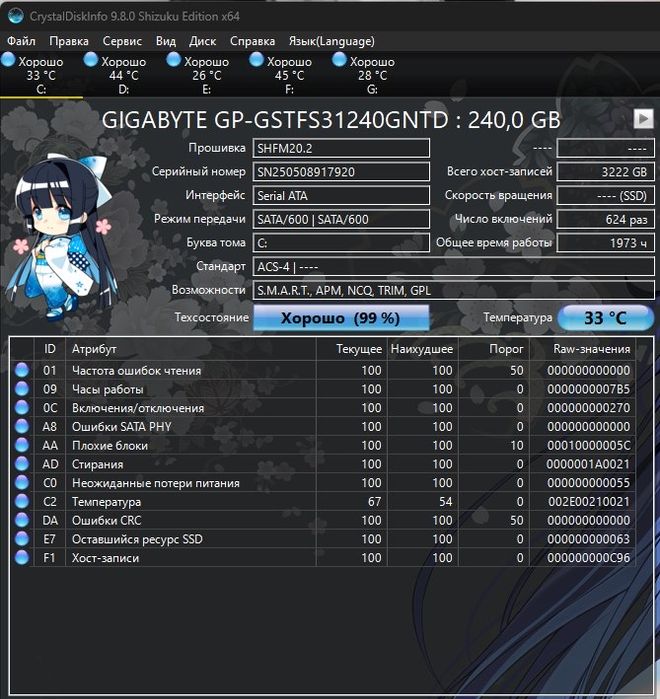The height and width of the screenshot is (699, 660).
Task: Click the Атрибут column header
Action: click(x=191, y=349)
